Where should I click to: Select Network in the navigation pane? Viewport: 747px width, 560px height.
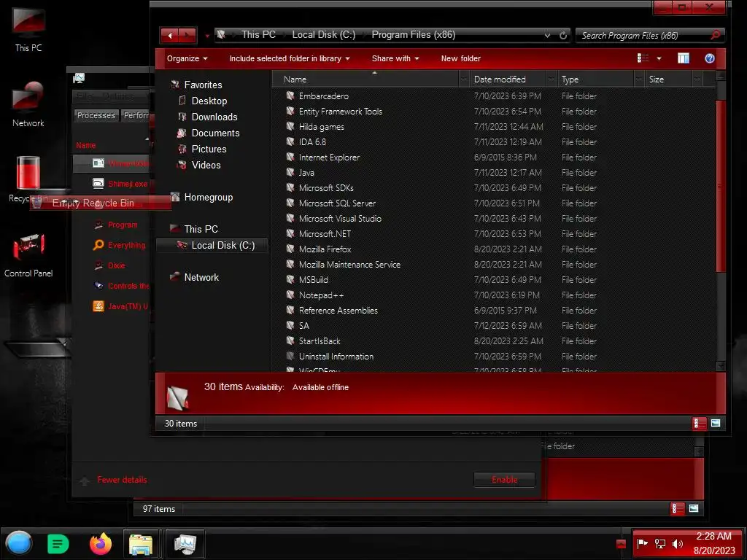point(201,277)
